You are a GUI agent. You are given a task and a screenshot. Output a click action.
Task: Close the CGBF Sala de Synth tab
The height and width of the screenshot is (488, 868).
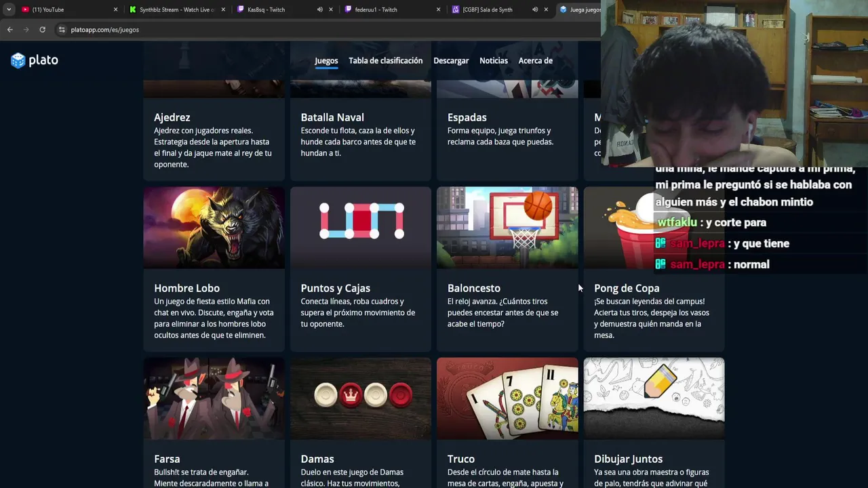pyautogui.click(x=546, y=9)
